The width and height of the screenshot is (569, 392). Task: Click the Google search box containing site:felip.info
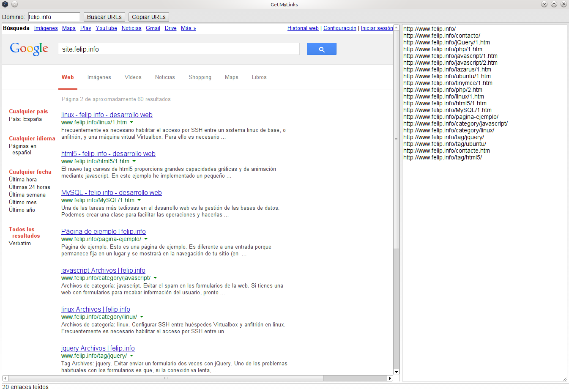coord(178,49)
